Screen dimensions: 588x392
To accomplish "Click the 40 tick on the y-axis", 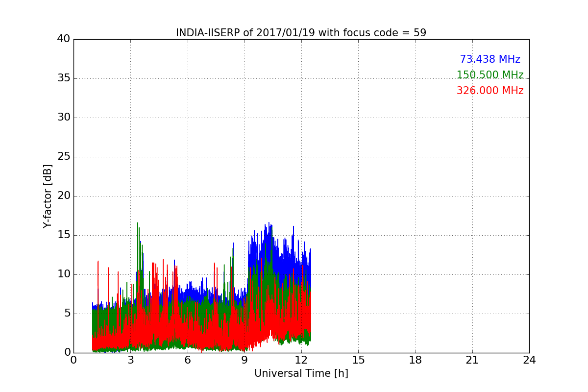I will pyautogui.click(x=64, y=39).
